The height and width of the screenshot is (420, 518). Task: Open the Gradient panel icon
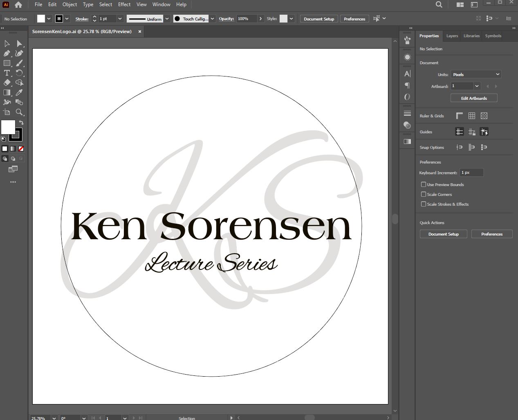coord(407,141)
